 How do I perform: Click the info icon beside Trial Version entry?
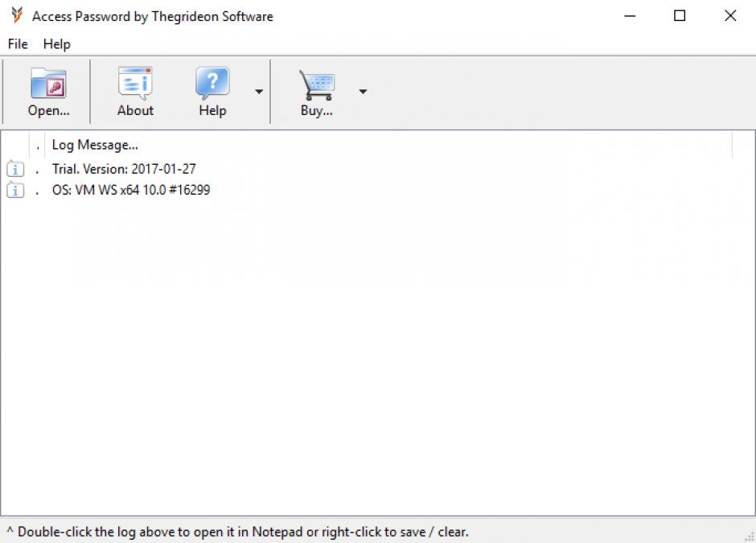click(x=15, y=169)
